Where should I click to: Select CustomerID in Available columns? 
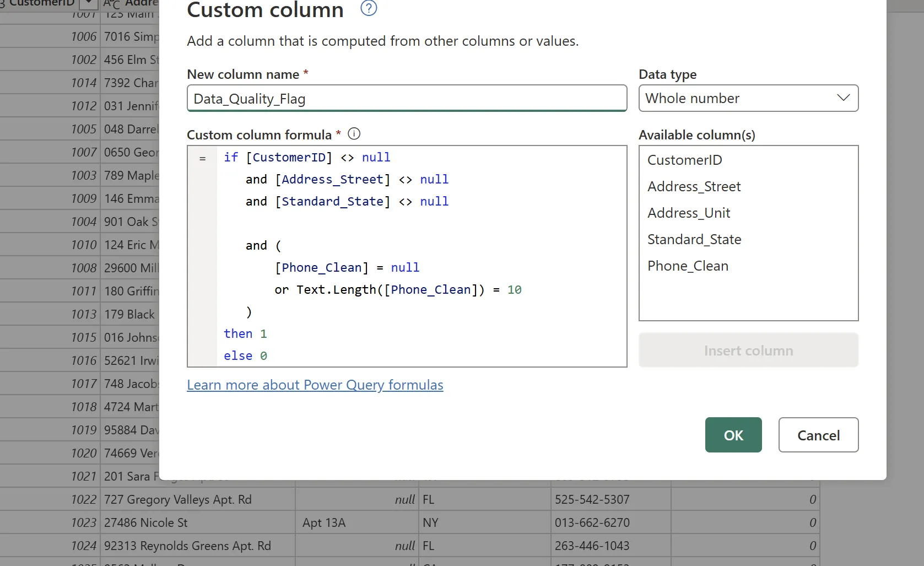click(684, 160)
